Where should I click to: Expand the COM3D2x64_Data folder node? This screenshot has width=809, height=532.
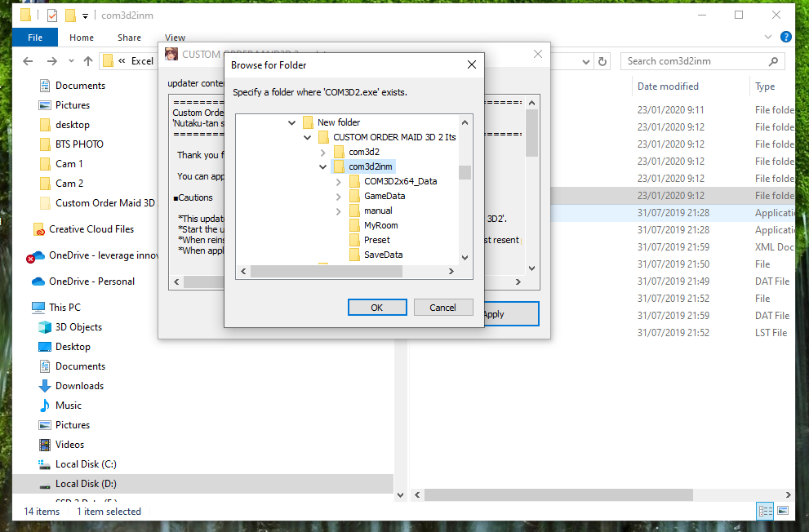tap(339, 181)
